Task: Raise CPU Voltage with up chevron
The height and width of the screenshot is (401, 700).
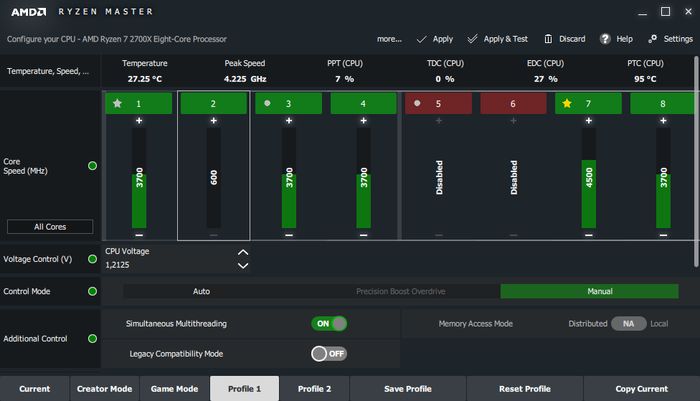Action: [243, 252]
